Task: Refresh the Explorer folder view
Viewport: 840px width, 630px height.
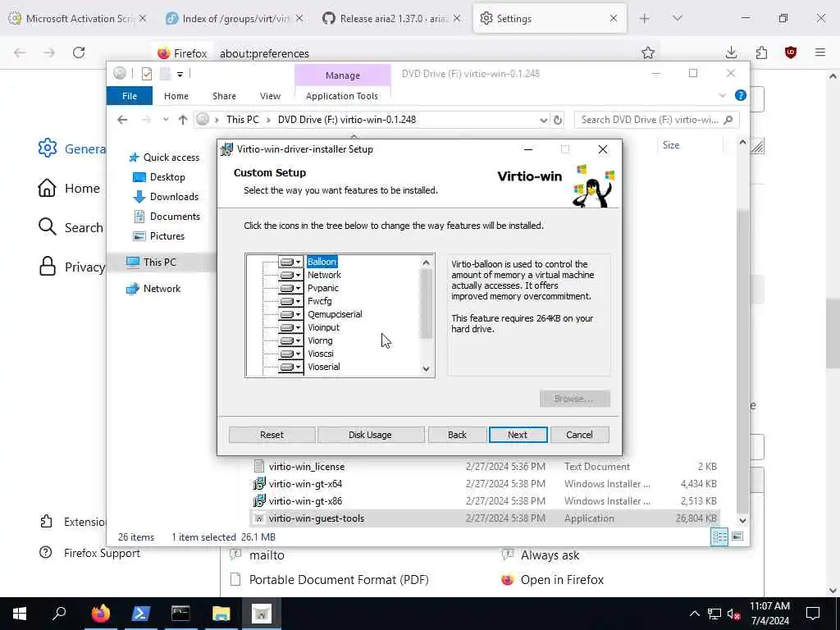Action: 558,120
